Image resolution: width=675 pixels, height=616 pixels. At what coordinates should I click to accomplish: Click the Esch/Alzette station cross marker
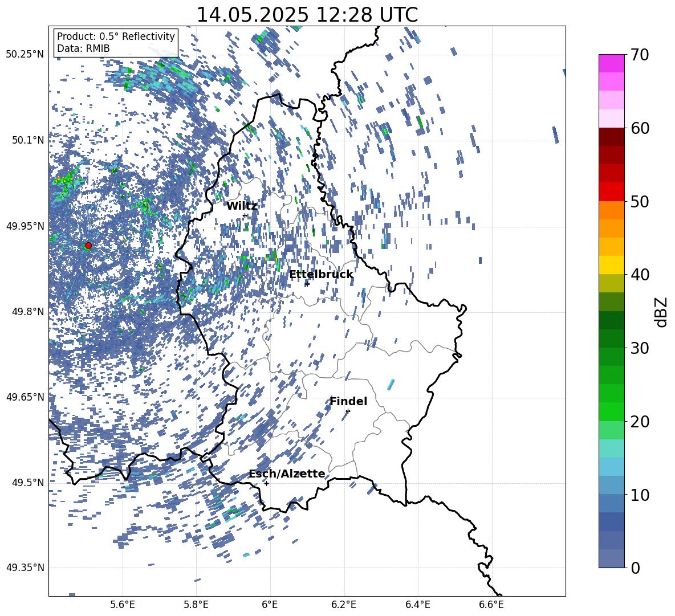[x=266, y=483]
